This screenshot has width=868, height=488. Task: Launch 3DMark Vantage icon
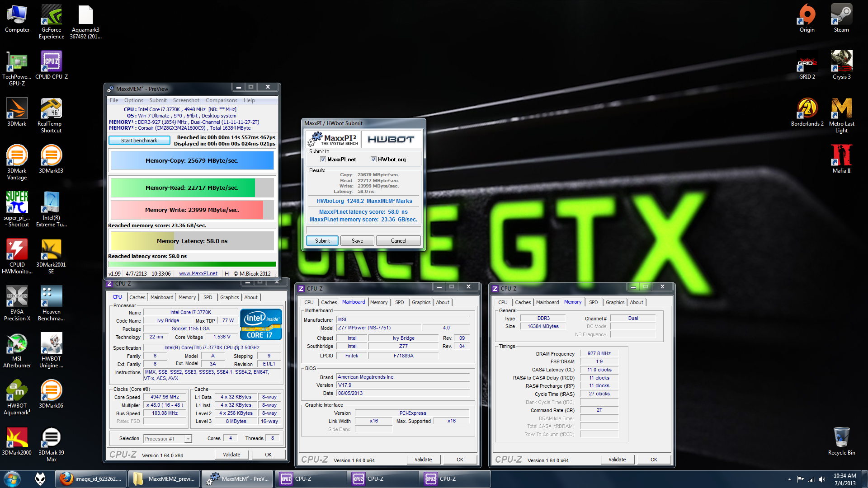tap(17, 162)
